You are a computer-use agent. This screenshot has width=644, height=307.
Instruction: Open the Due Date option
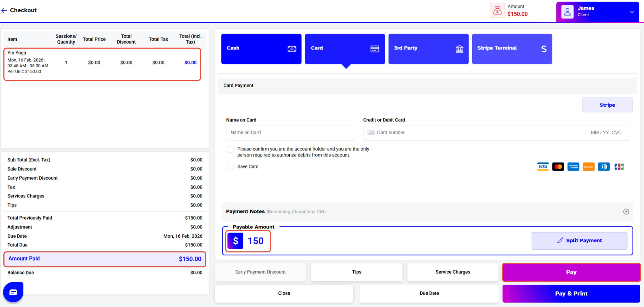pos(429,293)
